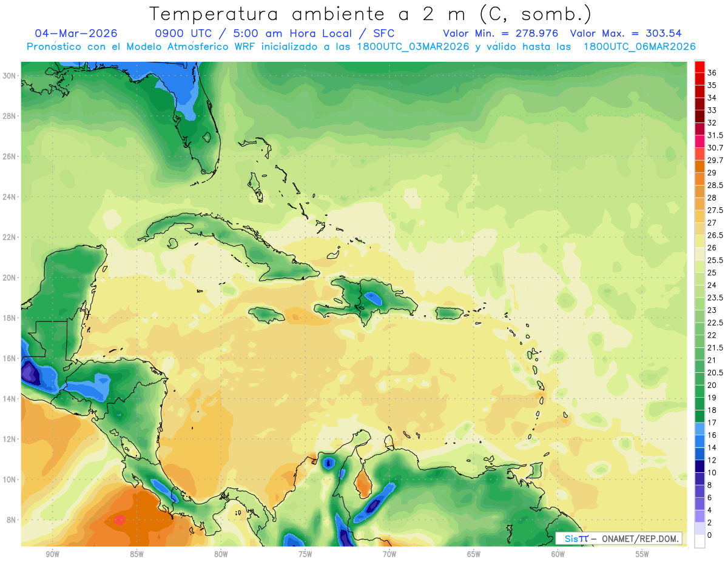
Task: Click the '90W' longitude label
Action: point(52,554)
